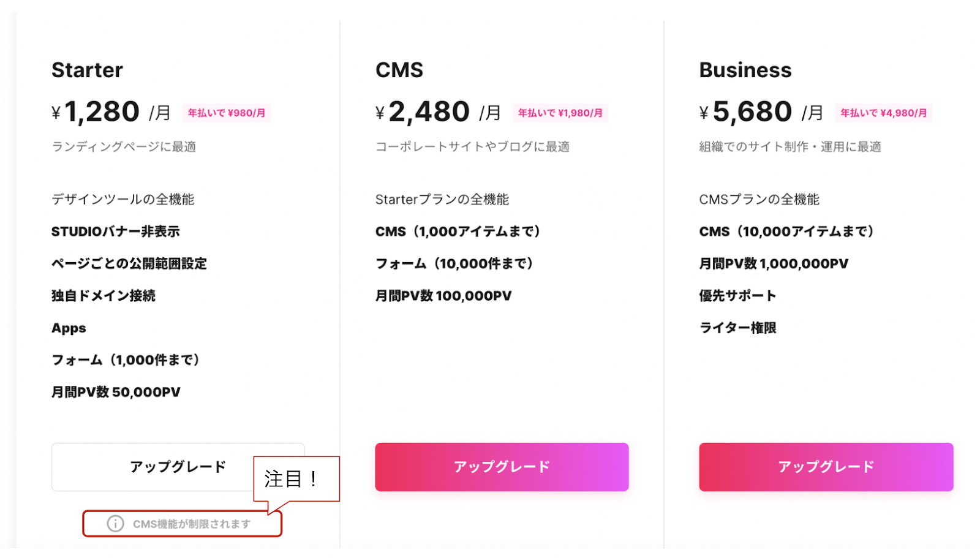Click the Apps feature in Starter plan
Screen dimensions: 980x558
(69, 328)
